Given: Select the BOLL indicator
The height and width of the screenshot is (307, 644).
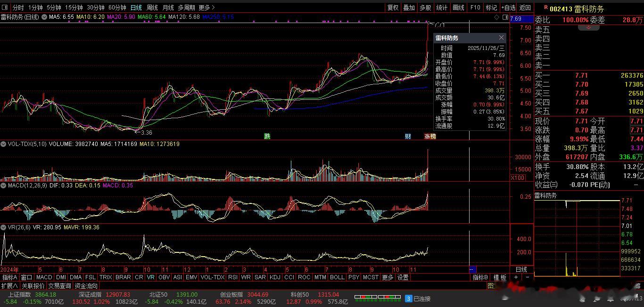Looking at the screenshot, I should pyautogui.click(x=337, y=277).
